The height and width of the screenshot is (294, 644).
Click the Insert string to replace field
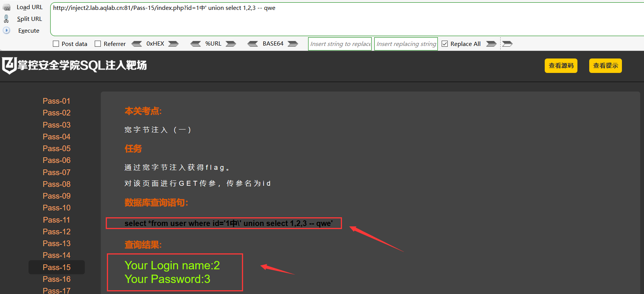[x=340, y=44]
